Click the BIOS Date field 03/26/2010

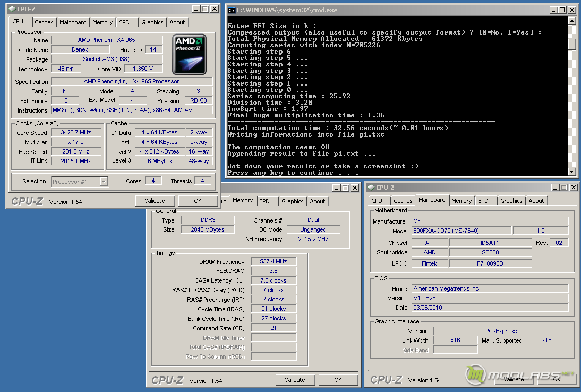[x=490, y=308]
